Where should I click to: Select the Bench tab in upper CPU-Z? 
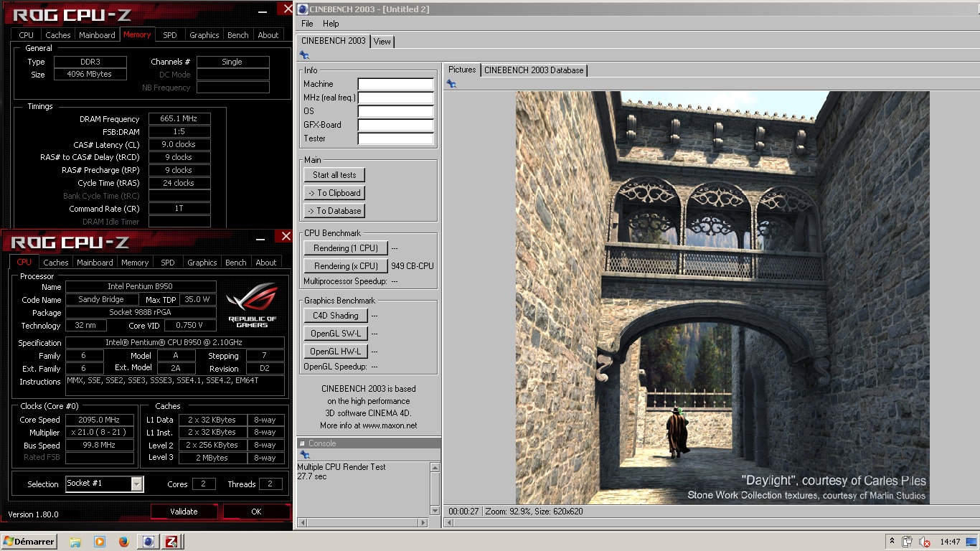coord(238,35)
